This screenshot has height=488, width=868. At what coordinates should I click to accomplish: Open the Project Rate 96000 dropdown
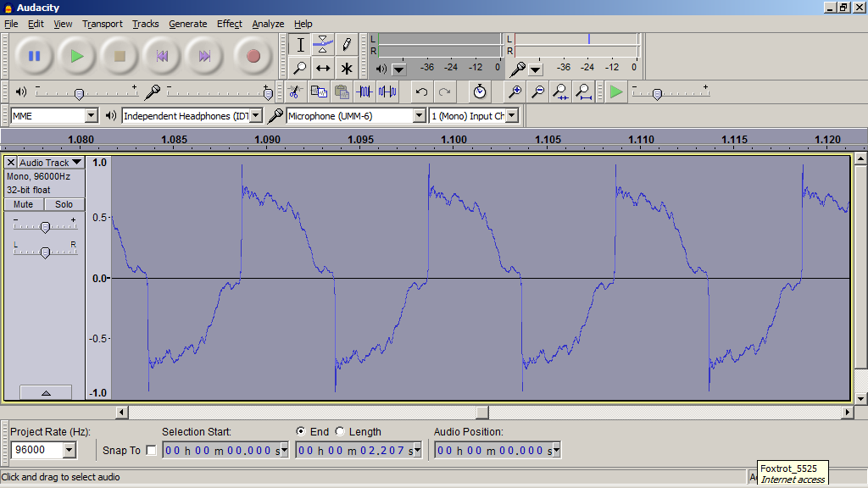[x=70, y=450]
